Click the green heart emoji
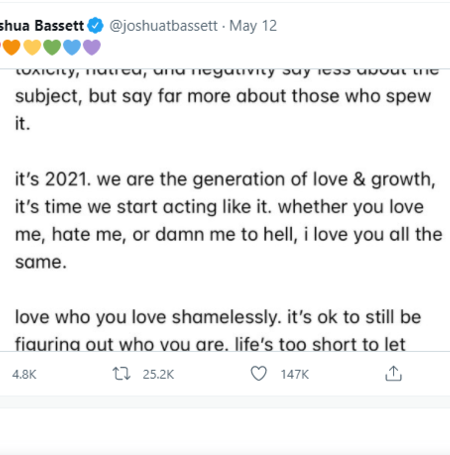This screenshot has height=455, width=450. click(52, 47)
